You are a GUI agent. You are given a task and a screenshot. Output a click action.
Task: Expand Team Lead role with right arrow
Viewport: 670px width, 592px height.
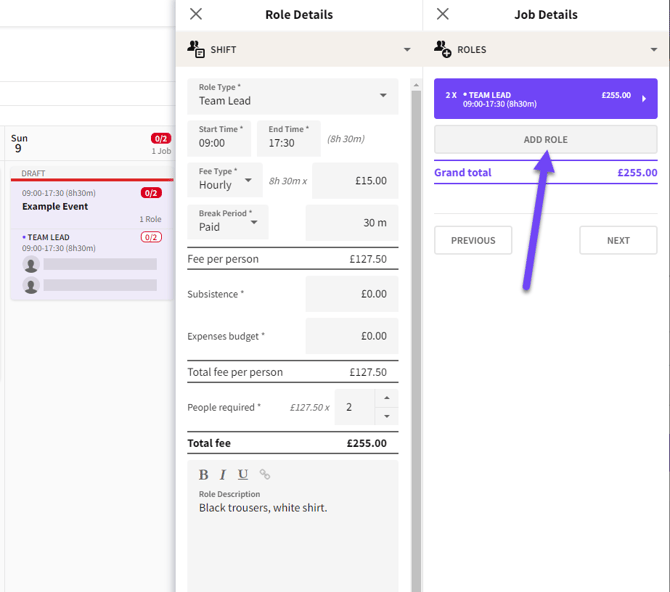pos(644,99)
